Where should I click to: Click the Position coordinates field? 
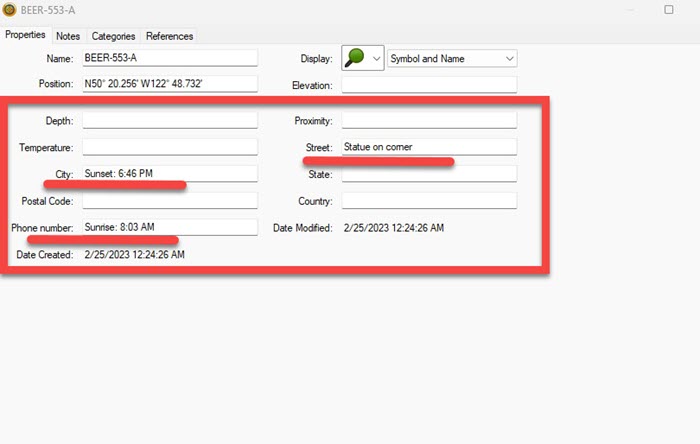(169, 84)
